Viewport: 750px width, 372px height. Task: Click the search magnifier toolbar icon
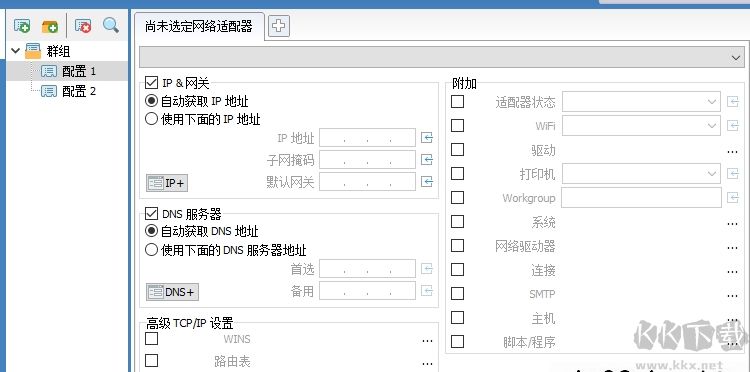(111, 25)
